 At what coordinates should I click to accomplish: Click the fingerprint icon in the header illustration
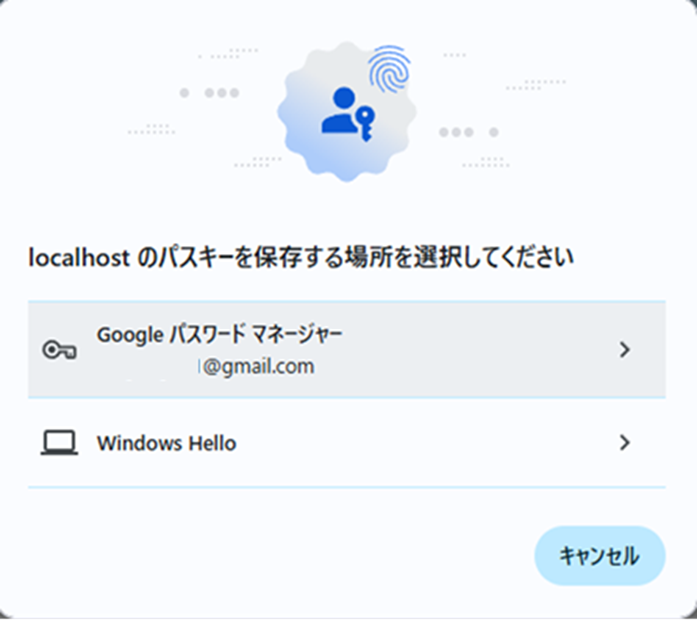[389, 69]
